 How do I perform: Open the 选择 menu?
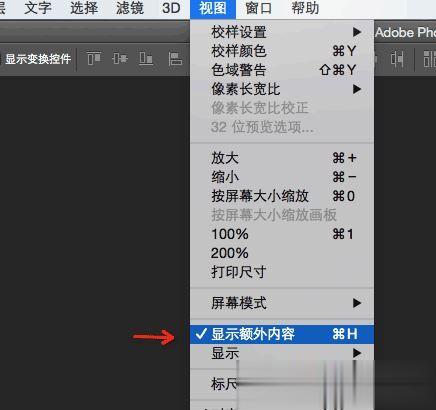pos(84,8)
